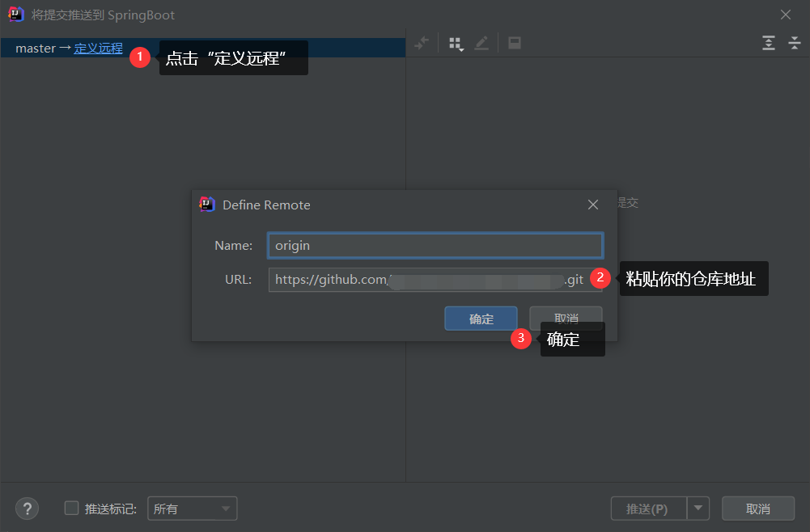Image resolution: width=810 pixels, height=532 pixels.
Task: Click the 定义远程 link next to master
Action: click(x=98, y=48)
